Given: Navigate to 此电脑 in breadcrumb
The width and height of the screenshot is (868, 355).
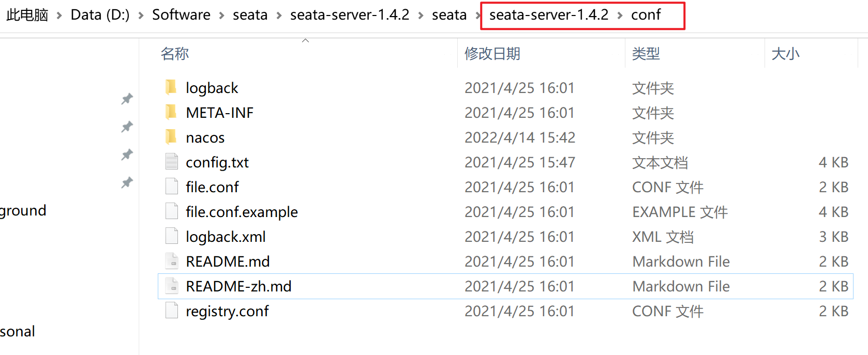Looking at the screenshot, I should (x=27, y=15).
